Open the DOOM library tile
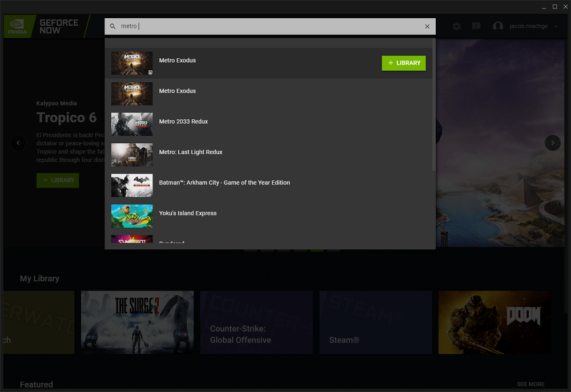The width and height of the screenshot is (571, 392). tap(494, 322)
